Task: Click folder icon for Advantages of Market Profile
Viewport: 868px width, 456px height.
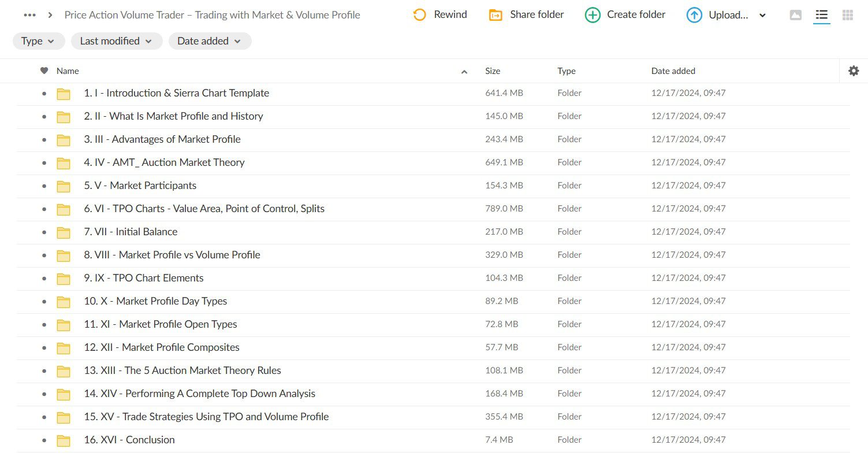Action: (x=64, y=140)
